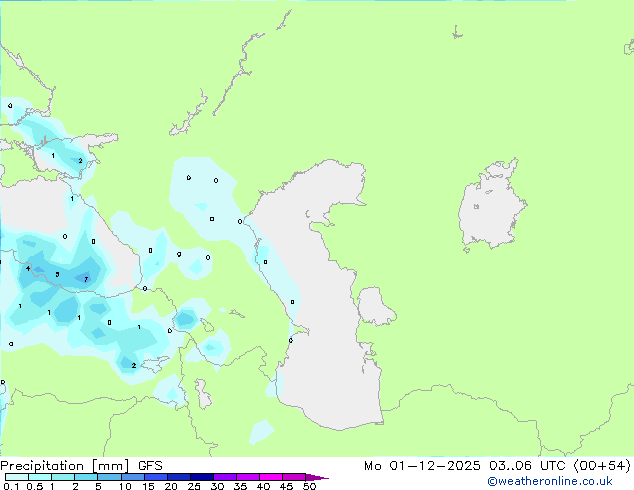Click the 0.1–0.5 mm legend color box
This screenshot has height=490, width=634.
click(17, 477)
